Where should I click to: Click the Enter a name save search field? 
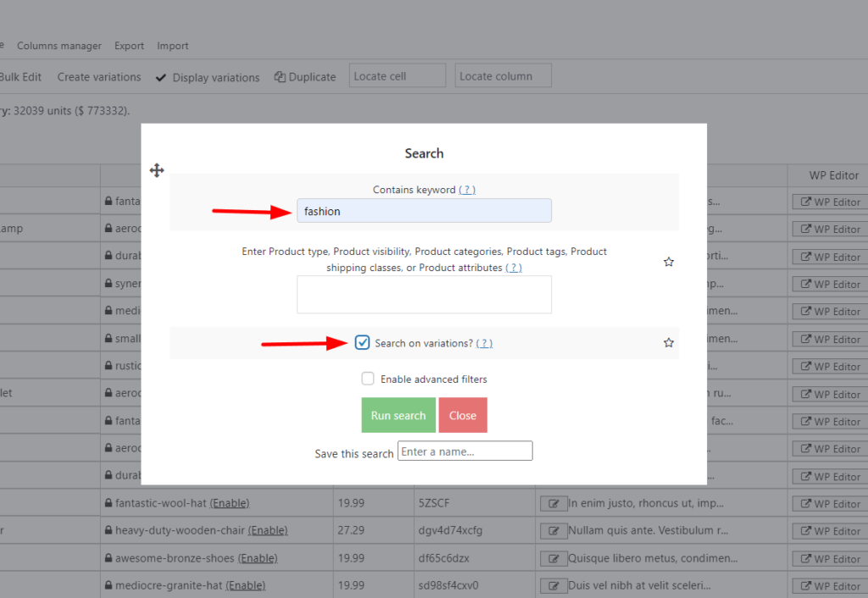pyautogui.click(x=465, y=451)
